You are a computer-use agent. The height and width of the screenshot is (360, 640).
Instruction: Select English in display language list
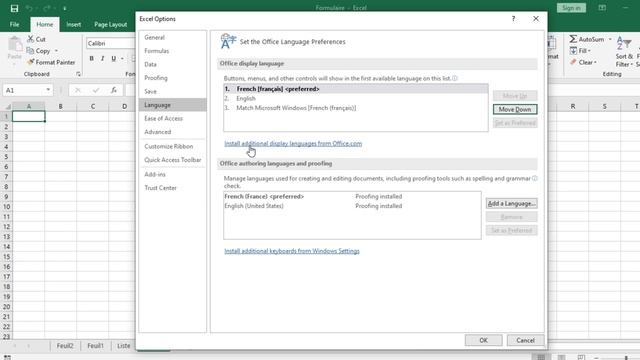point(356,98)
